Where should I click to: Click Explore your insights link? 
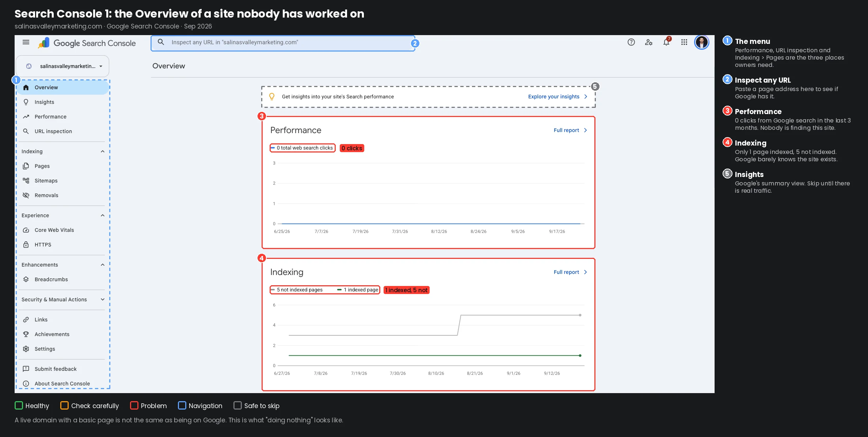pyautogui.click(x=554, y=97)
